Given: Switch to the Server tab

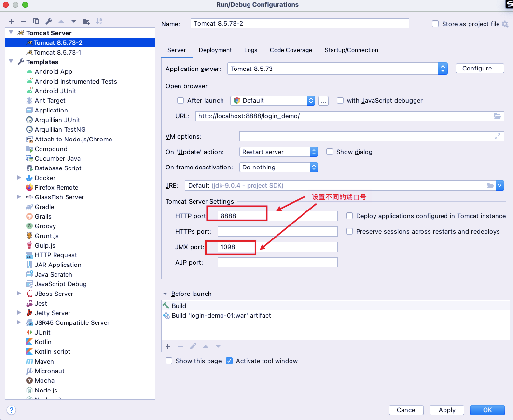Looking at the screenshot, I should tap(177, 50).
